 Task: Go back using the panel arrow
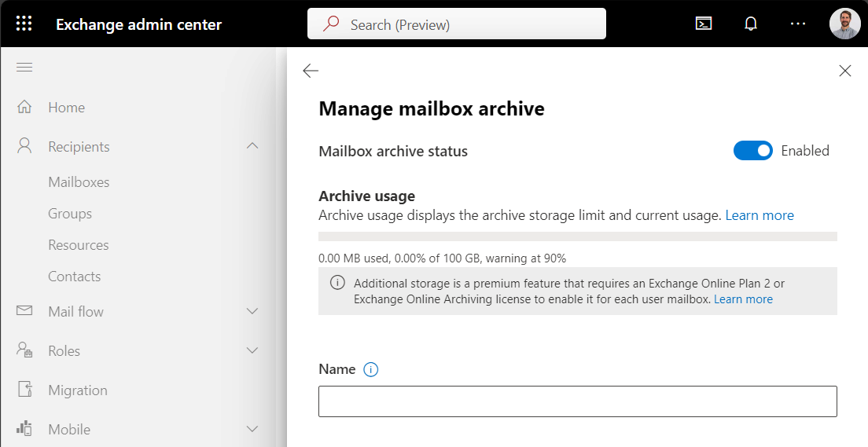(311, 71)
